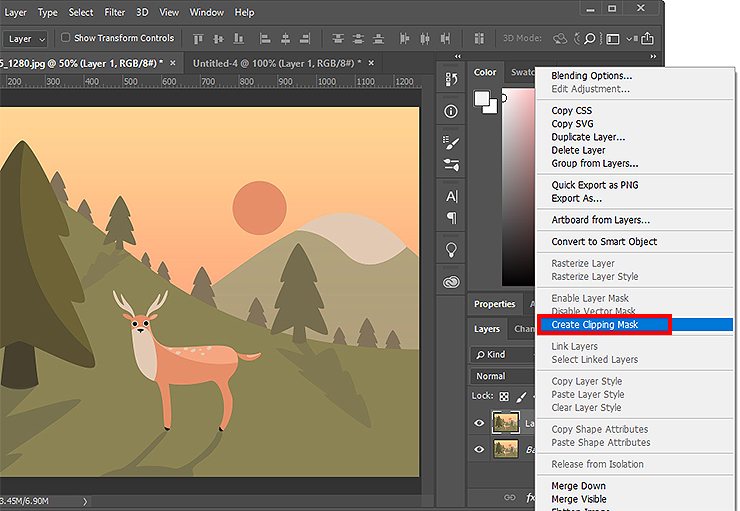Choose Duplicate Layer from context menu

(x=635, y=137)
